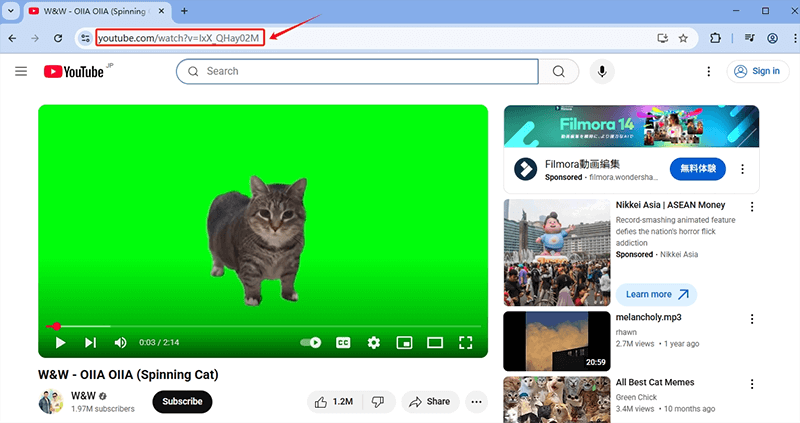Close the W&W - OIIA OIIA tab
Viewport: 800px width, 423px height.
pos(161,11)
